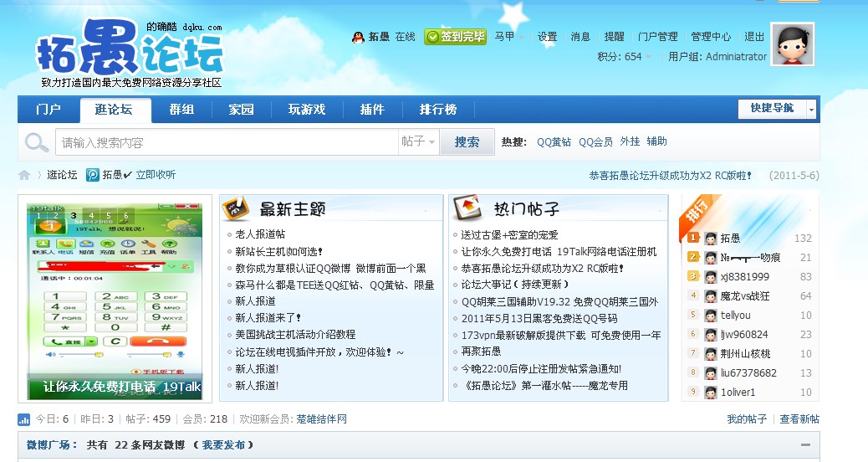Image resolution: width=868 pixels, height=462 pixels.
Task: Click the 逛论坛 breadcrumb link
Action: click(62, 175)
